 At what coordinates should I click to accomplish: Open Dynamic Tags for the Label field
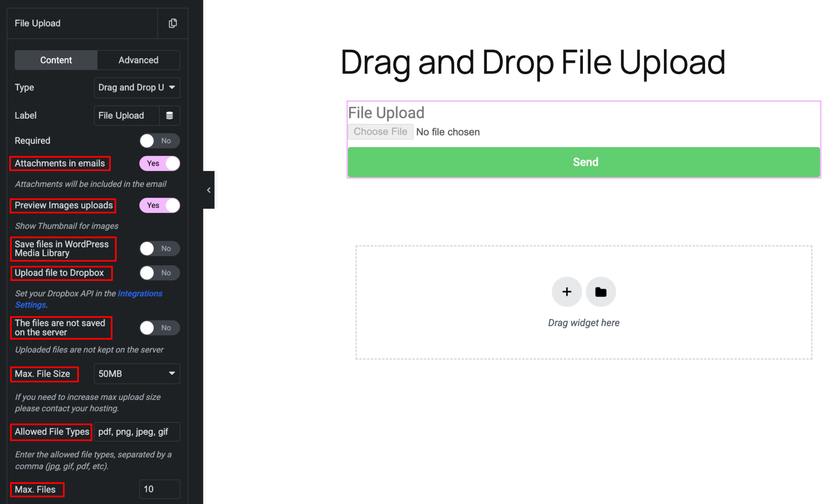pos(170,115)
